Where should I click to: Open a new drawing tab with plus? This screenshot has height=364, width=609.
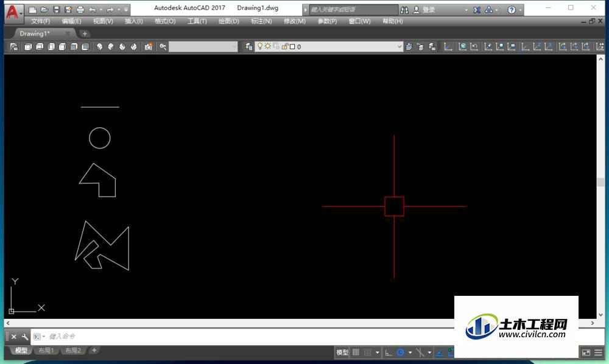85,33
